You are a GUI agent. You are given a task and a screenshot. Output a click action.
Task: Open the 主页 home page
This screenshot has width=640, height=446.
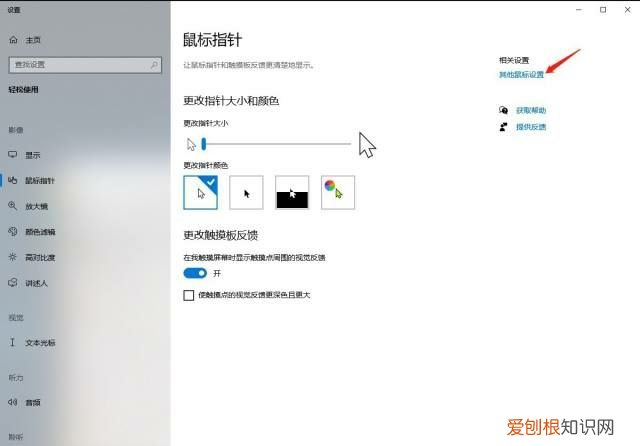(33, 40)
